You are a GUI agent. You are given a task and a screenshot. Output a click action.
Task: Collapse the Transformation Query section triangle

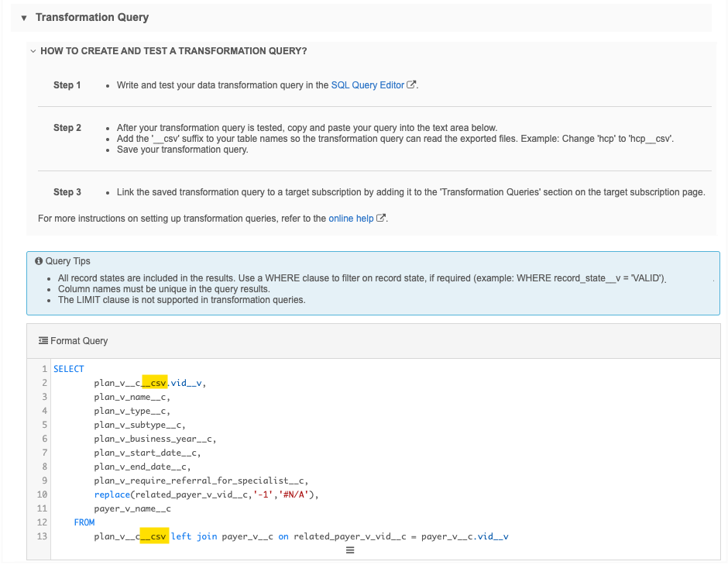pyautogui.click(x=24, y=18)
